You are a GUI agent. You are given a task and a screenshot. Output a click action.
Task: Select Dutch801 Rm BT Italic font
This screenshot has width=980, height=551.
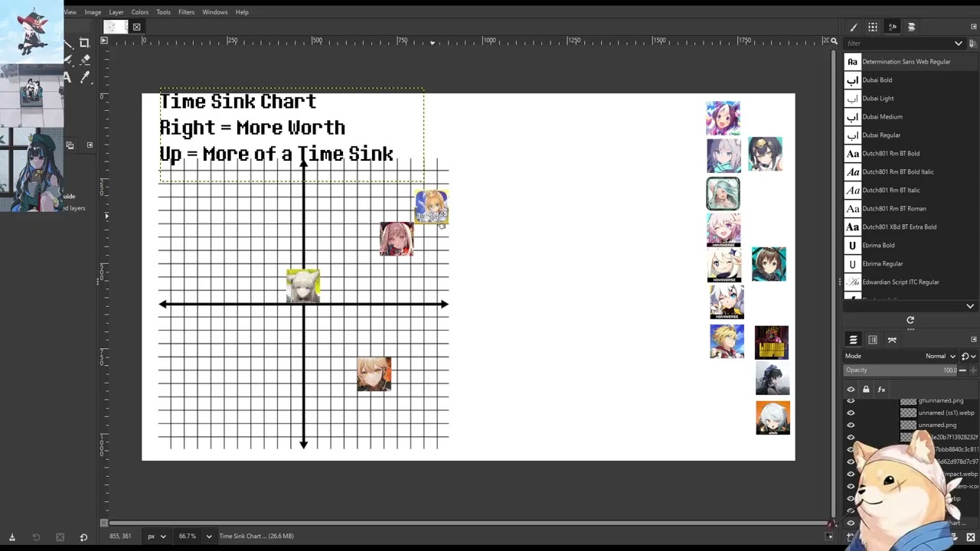[x=910, y=190]
